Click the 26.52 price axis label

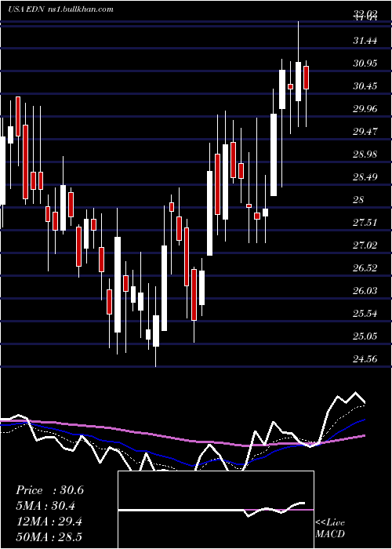365,268
